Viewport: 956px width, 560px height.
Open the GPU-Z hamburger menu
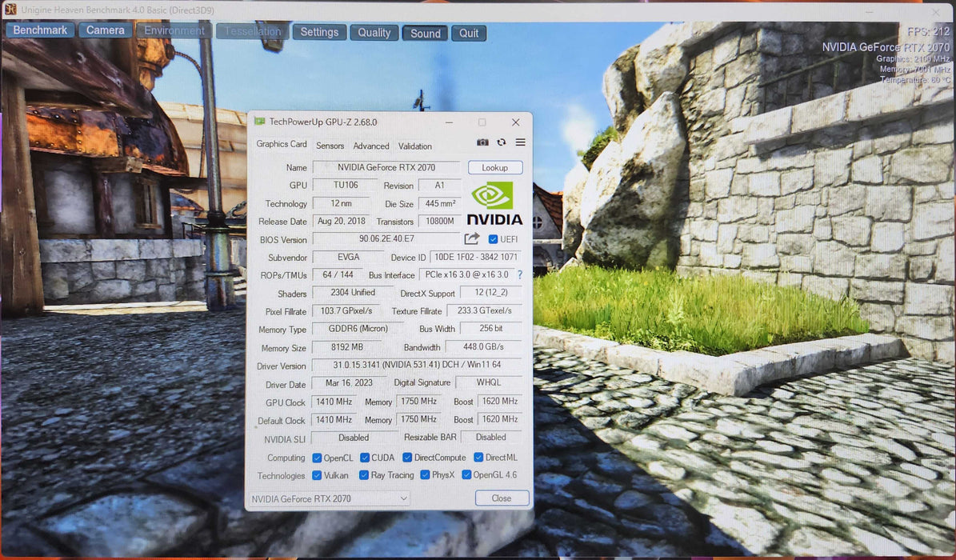tap(520, 142)
